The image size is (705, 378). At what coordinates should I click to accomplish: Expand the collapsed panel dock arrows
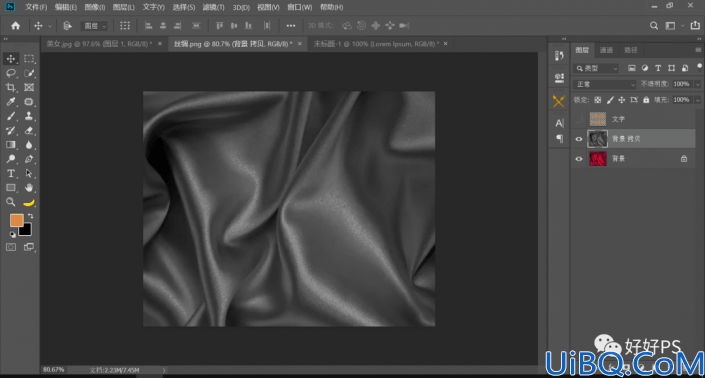click(x=564, y=39)
